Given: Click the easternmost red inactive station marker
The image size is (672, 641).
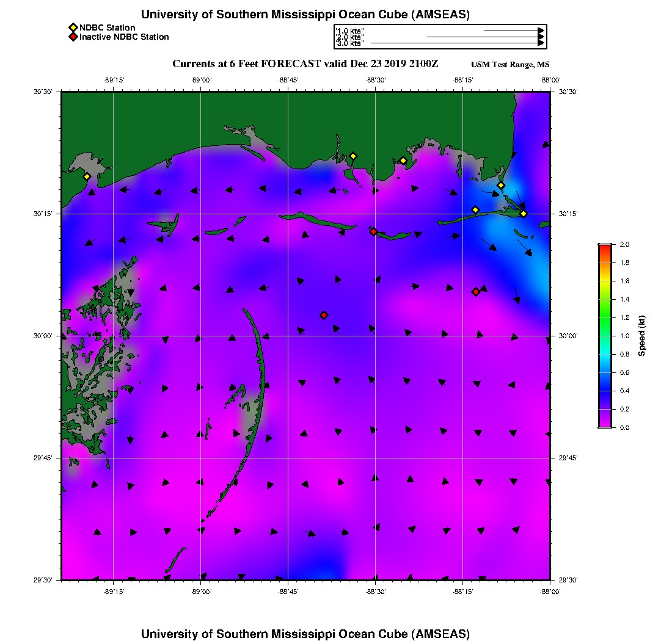Looking at the screenshot, I should pos(475,292).
